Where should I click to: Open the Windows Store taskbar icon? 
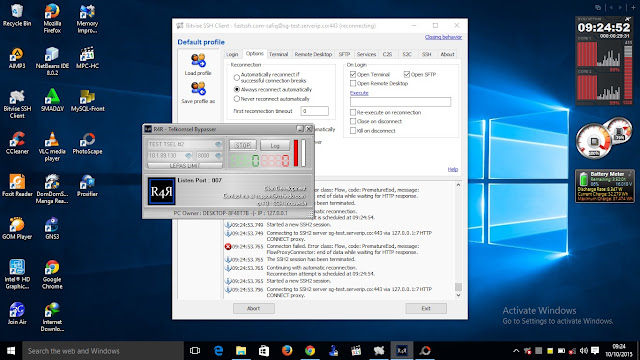pos(264,351)
